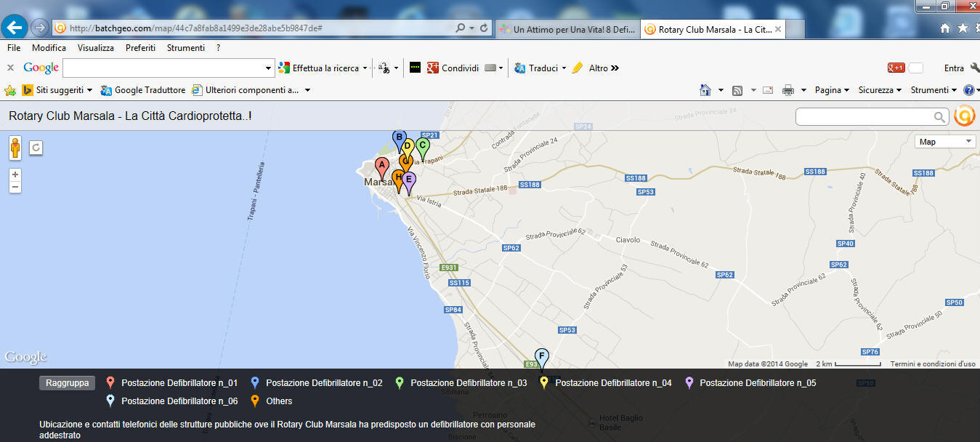
Task: Sign in with the Entra link
Action: (954, 68)
